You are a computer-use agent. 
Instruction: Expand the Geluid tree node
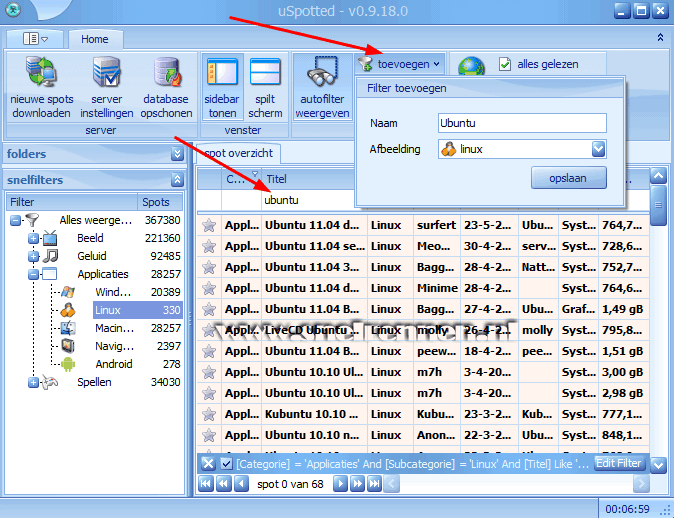click(x=33, y=256)
